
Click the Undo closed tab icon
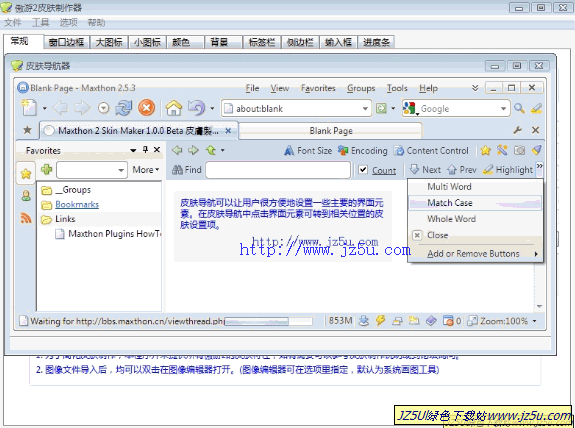pyautogui.click(x=197, y=108)
